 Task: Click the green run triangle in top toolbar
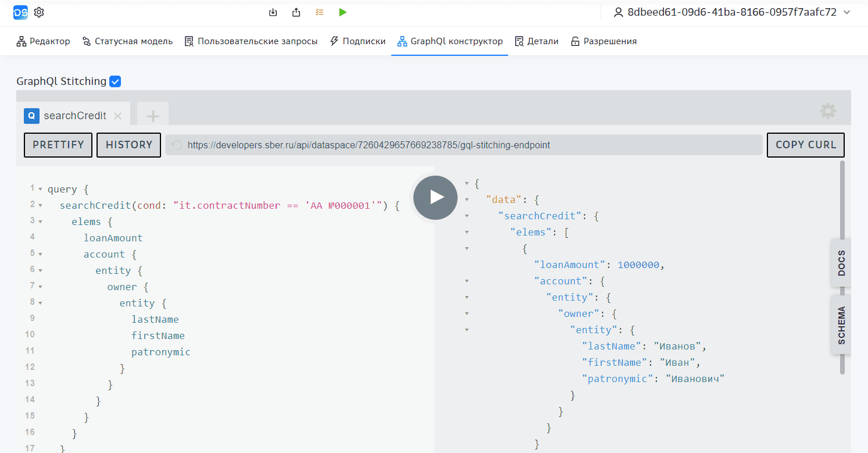342,12
